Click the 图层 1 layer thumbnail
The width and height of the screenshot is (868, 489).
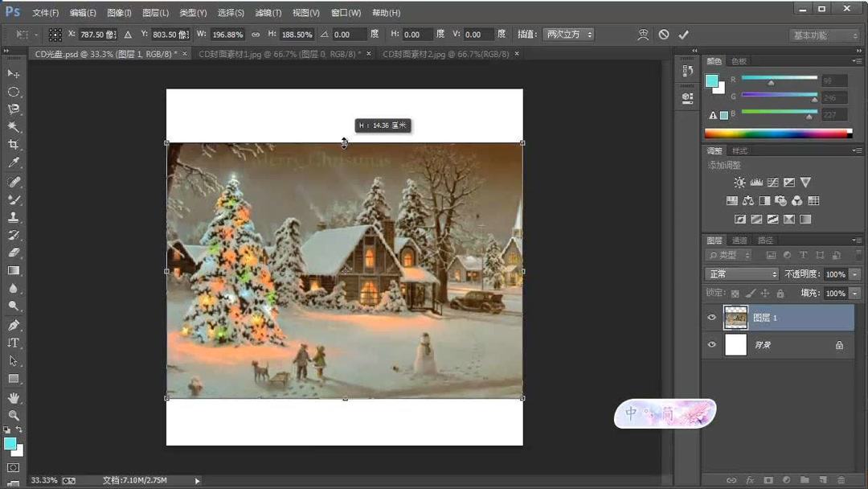click(x=736, y=317)
